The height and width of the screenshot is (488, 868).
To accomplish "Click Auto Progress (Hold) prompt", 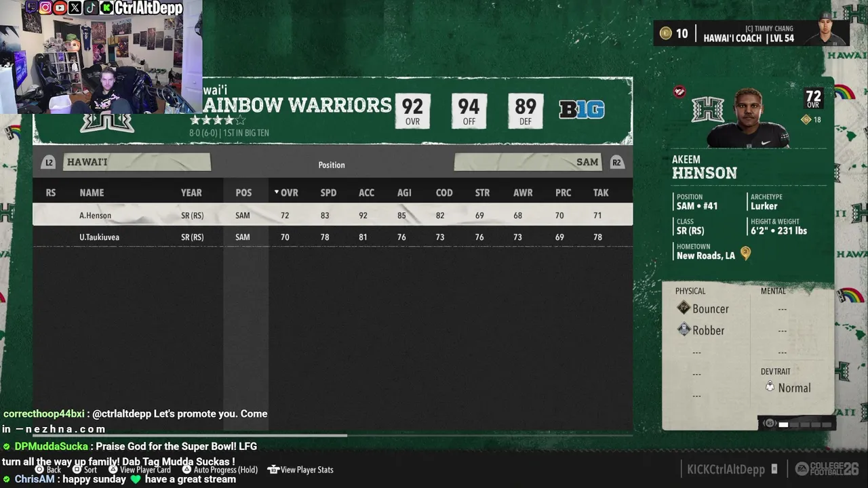I will point(220,469).
